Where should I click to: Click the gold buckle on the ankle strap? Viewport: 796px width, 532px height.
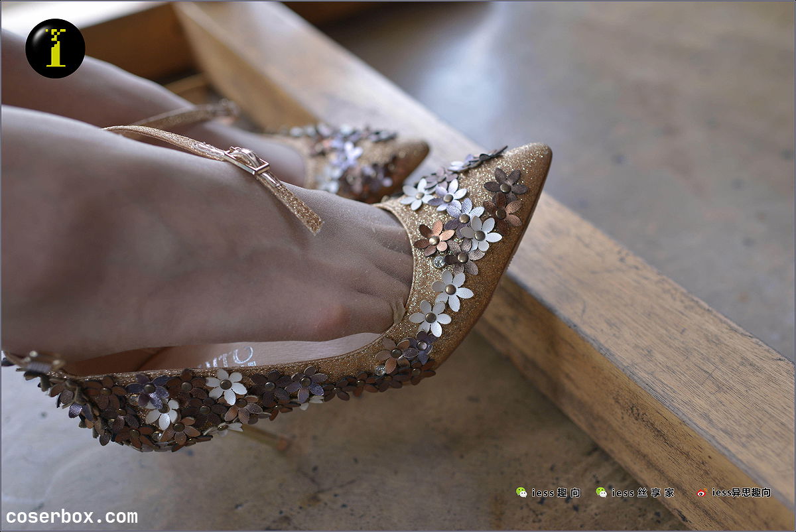[x=247, y=161]
